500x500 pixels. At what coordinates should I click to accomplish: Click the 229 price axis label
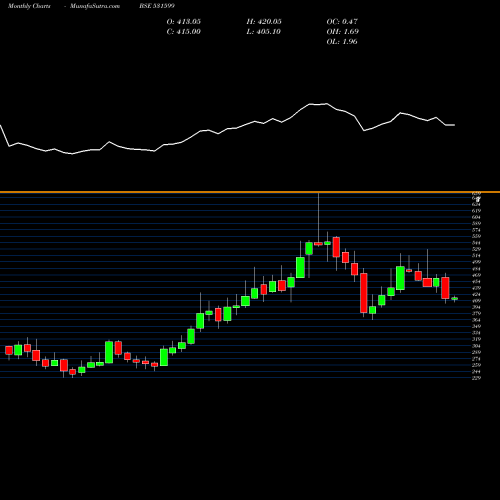coord(477,378)
